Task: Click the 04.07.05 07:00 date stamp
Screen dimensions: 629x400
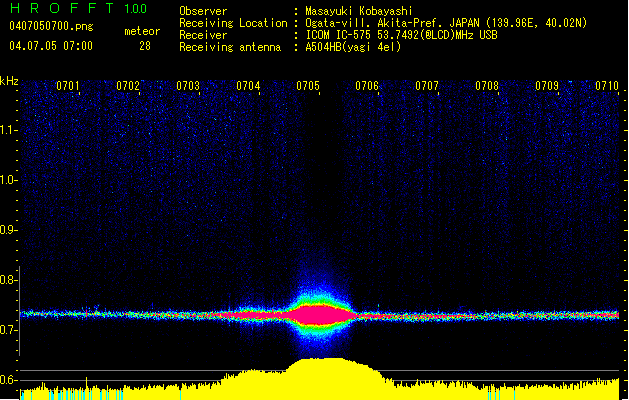Action: (50, 46)
